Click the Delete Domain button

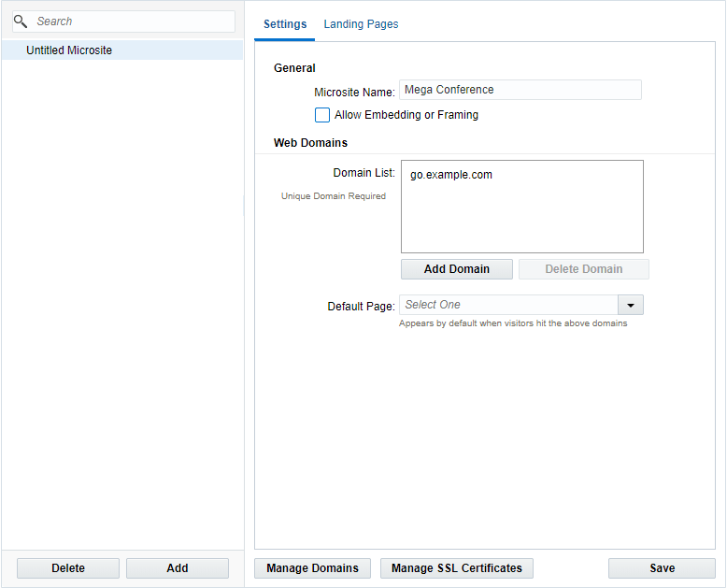[584, 269]
